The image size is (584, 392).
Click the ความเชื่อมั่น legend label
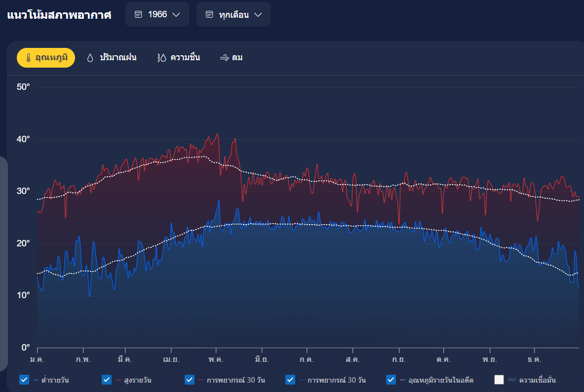(538, 380)
